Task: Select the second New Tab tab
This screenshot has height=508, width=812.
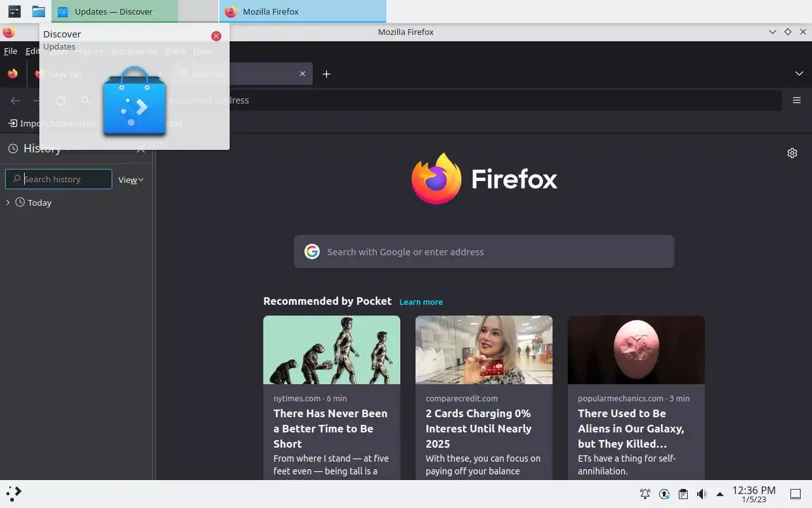Action: click(x=242, y=74)
